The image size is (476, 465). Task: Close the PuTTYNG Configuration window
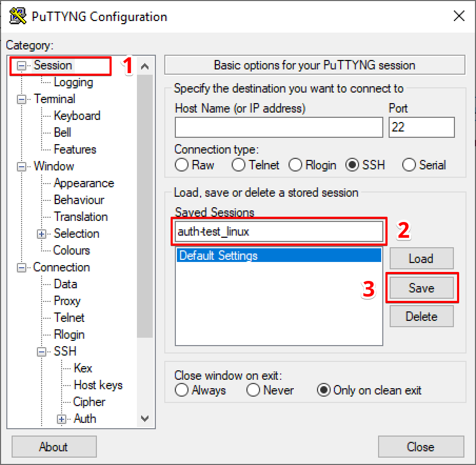pyautogui.click(x=459, y=16)
